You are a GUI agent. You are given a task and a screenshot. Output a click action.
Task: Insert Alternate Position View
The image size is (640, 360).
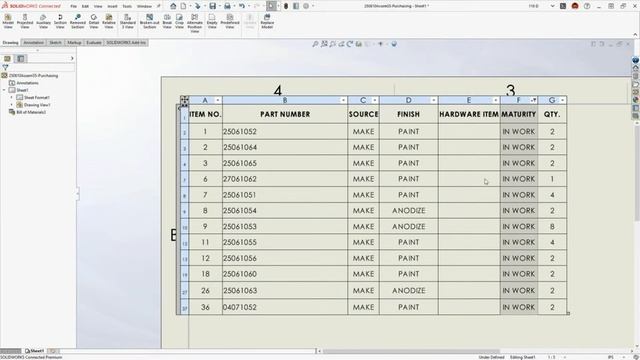[195, 23]
